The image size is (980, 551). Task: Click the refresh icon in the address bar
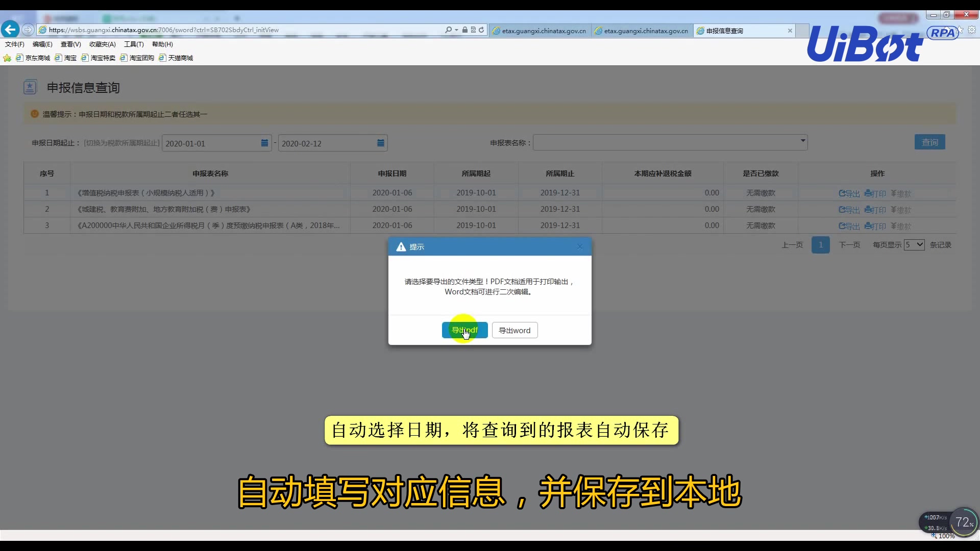click(x=481, y=30)
